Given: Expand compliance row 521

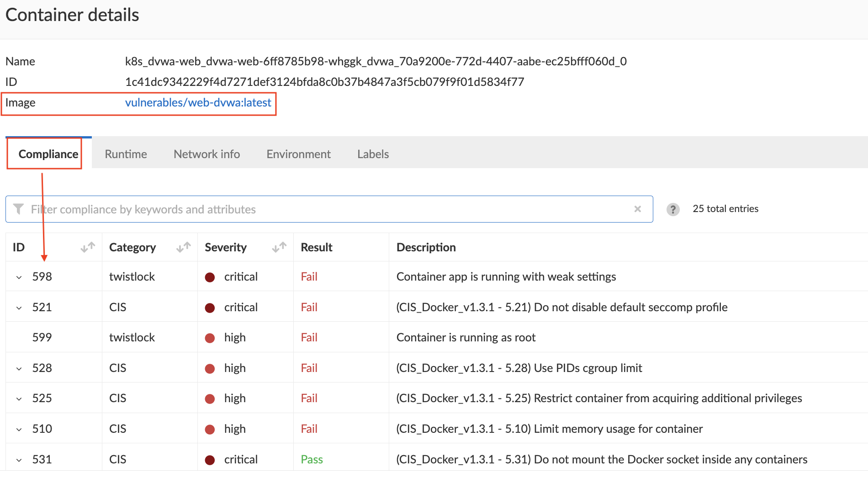Looking at the screenshot, I should (19, 308).
